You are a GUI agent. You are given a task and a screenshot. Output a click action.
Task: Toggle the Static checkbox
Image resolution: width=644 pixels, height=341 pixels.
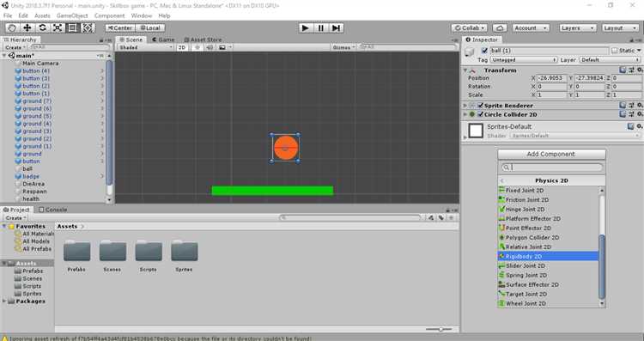pos(615,51)
